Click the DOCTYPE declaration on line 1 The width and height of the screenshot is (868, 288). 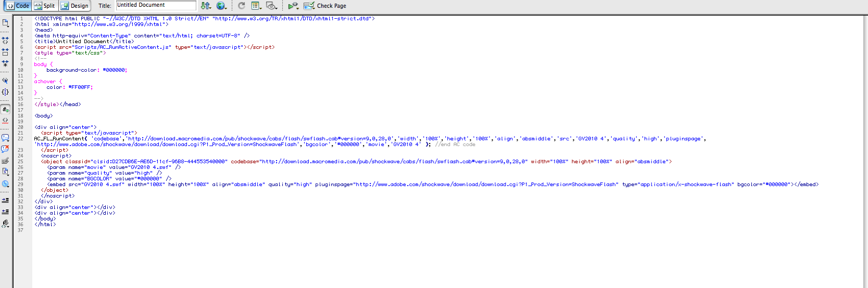(205, 19)
